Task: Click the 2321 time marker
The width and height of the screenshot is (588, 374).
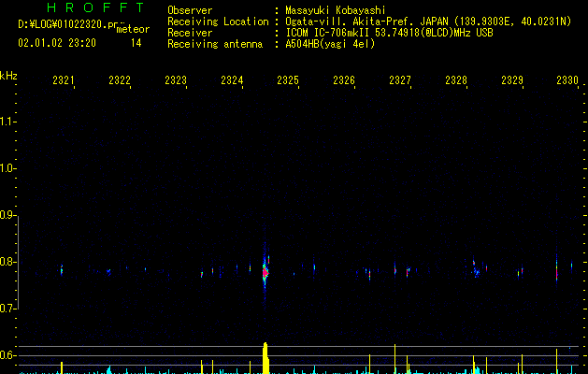Action: (x=63, y=80)
